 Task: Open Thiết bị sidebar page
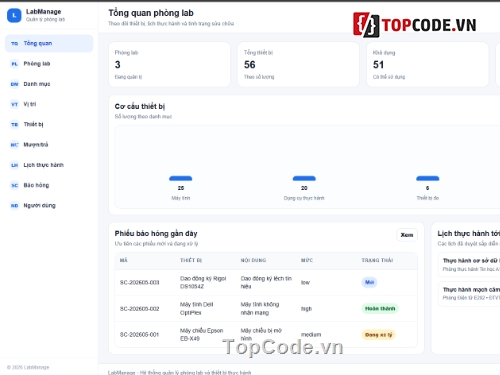[x=49, y=124]
